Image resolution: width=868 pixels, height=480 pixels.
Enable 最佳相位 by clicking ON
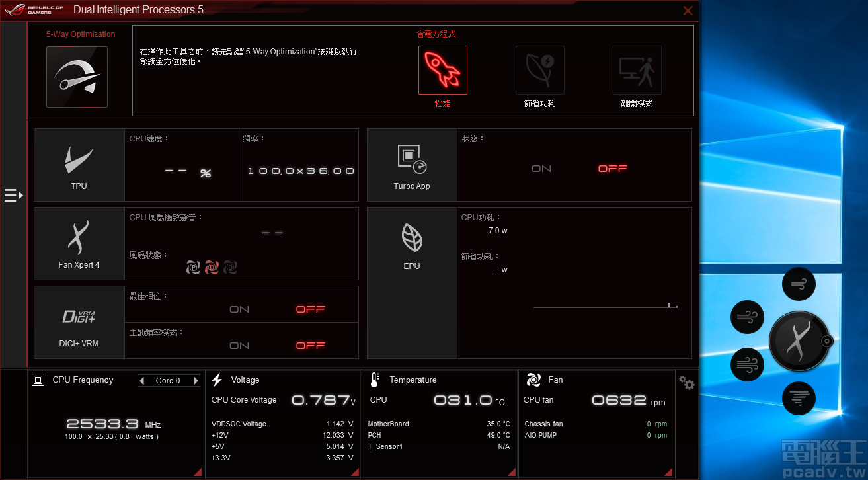click(239, 309)
